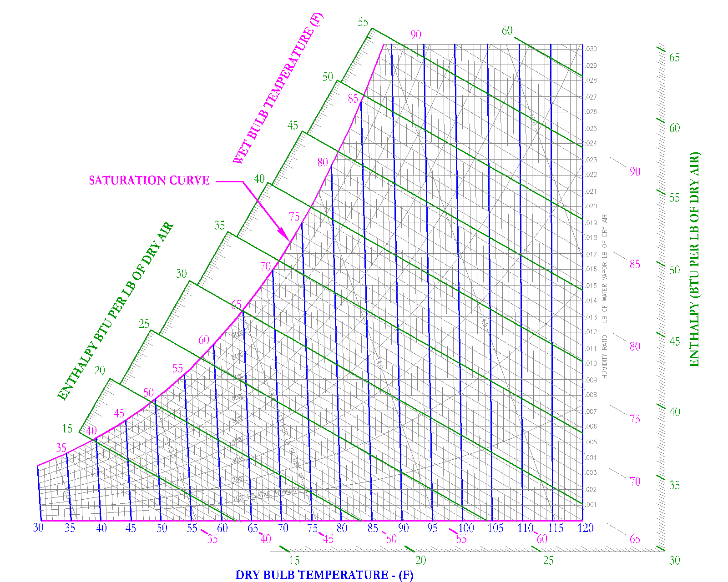This screenshot has height=582, width=728.
Task: Select the diagonal "ENTHALPY BTU PER LB OF DRY AIR" title
Action: tap(116, 311)
